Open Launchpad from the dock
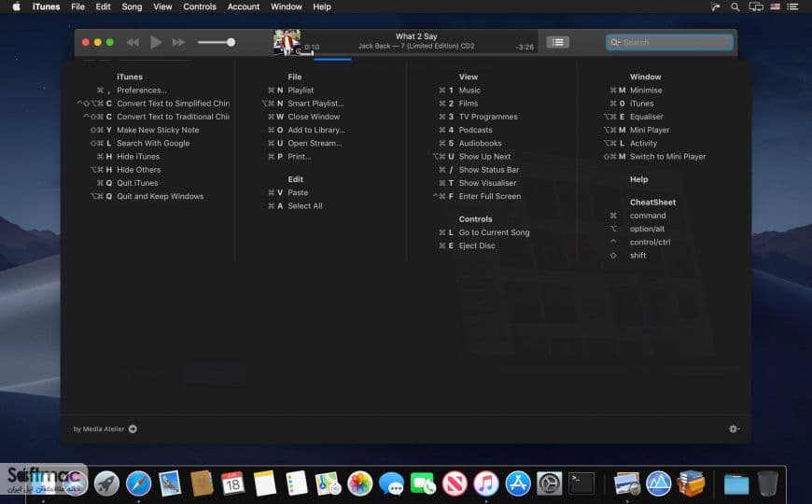Screen dimensions: 812x504 point(106,483)
